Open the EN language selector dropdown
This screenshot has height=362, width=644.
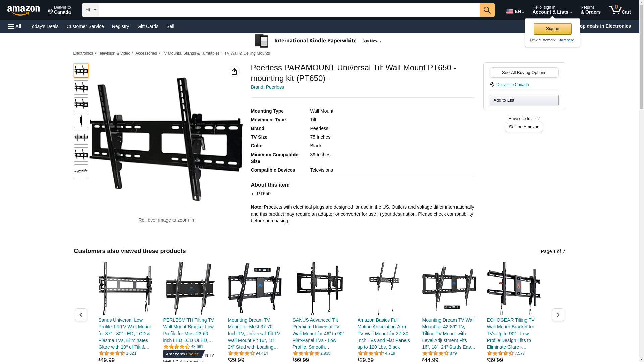point(515,11)
